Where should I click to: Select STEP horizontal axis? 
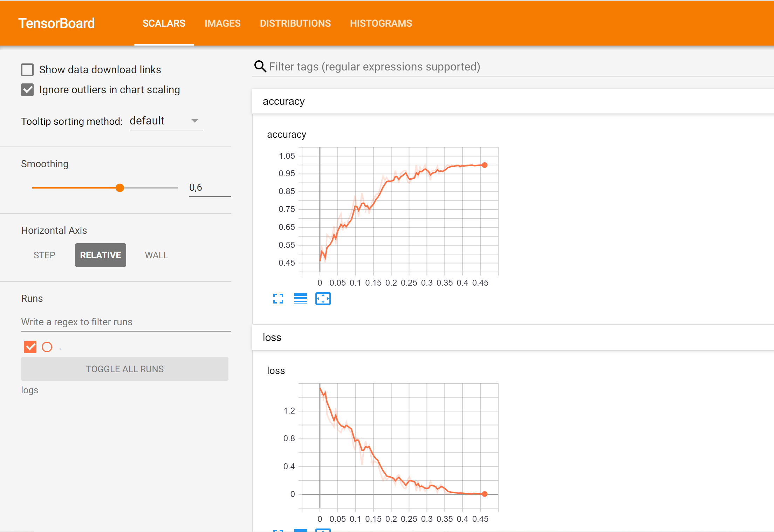click(x=44, y=255)
